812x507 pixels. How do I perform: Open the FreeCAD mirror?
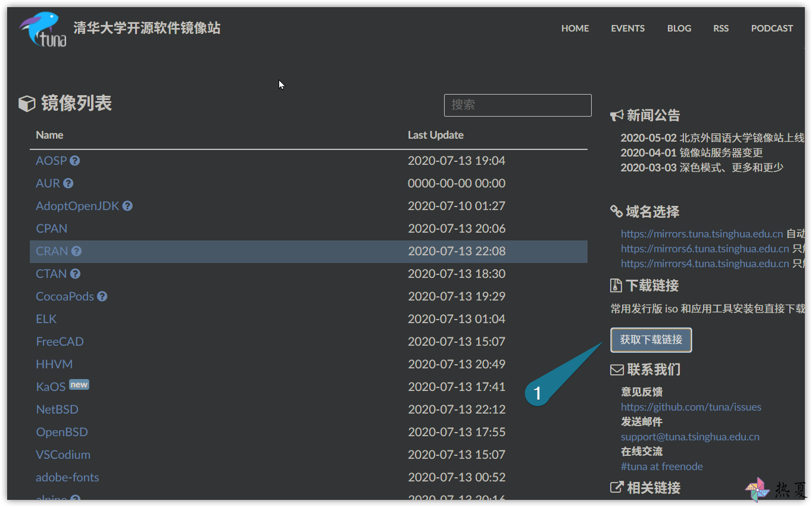coord(60,342)
